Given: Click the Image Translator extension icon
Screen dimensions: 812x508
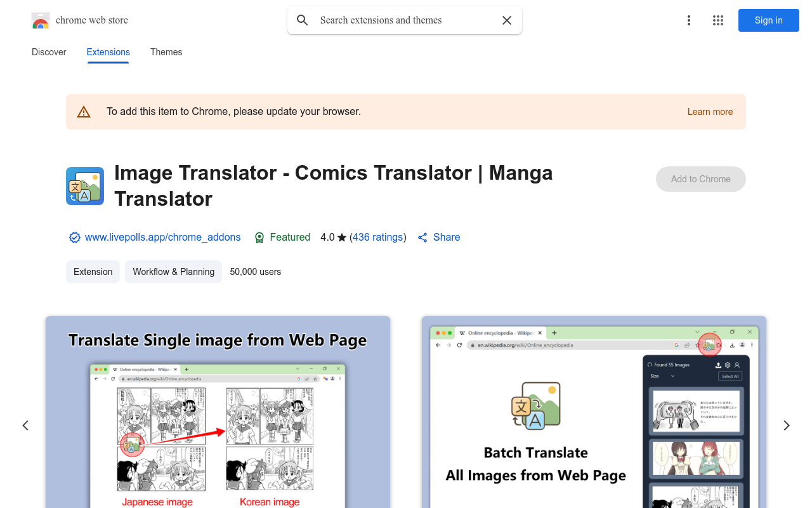Looking at the screenshot, I should click(85, 186).
